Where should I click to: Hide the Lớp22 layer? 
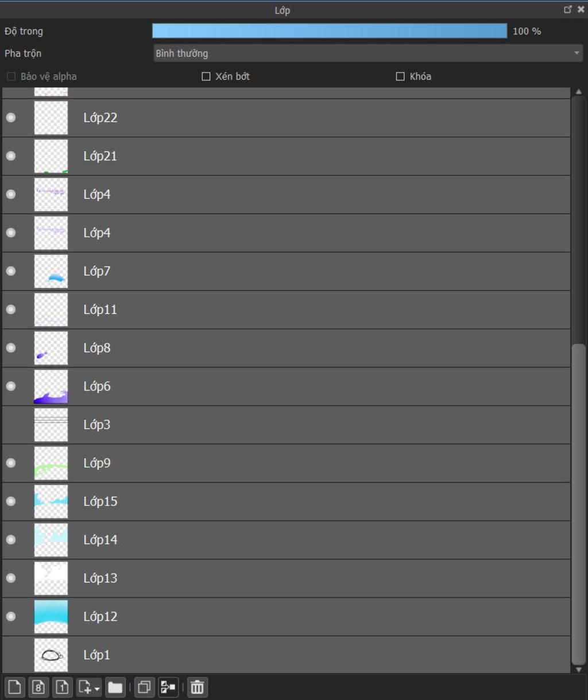coord(11,117)
